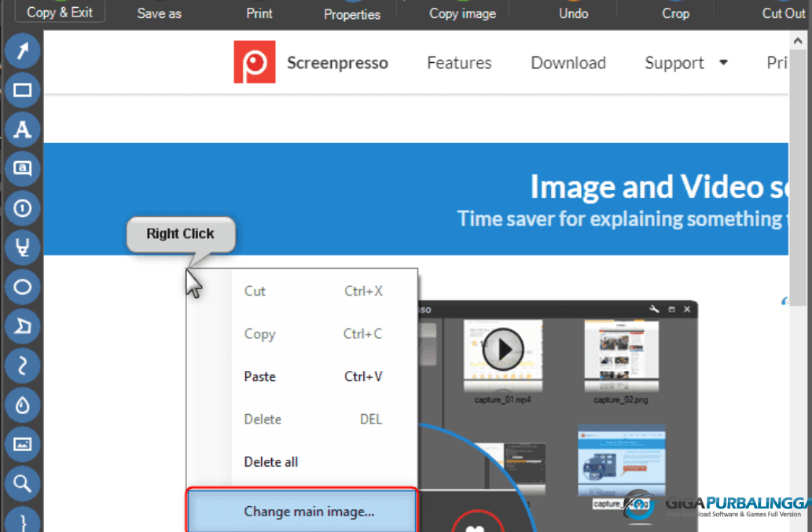
Task: Select the Draw arrow tool
Action: (22, 51)
